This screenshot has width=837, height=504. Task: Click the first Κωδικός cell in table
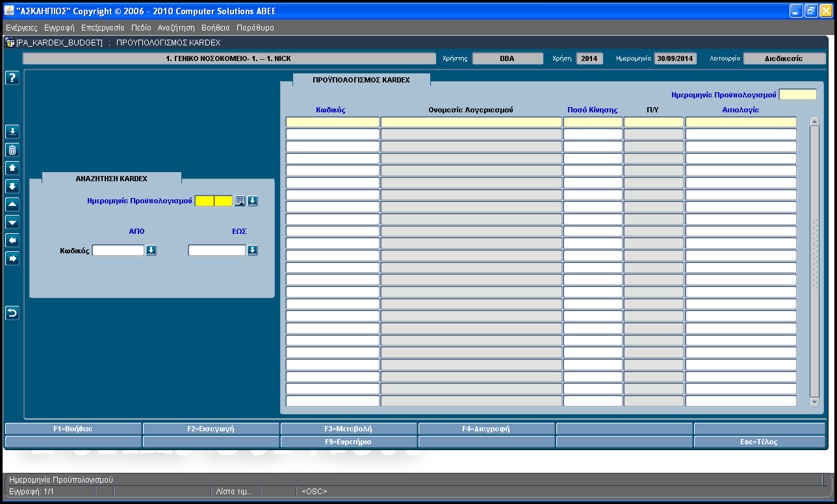tap(333, 122)
